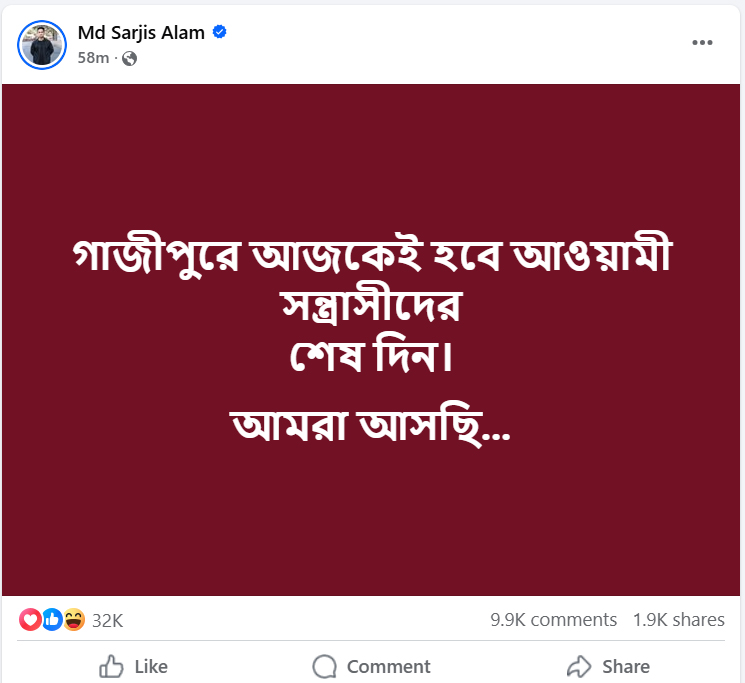Click the public audience globe icon

(129, 58)
